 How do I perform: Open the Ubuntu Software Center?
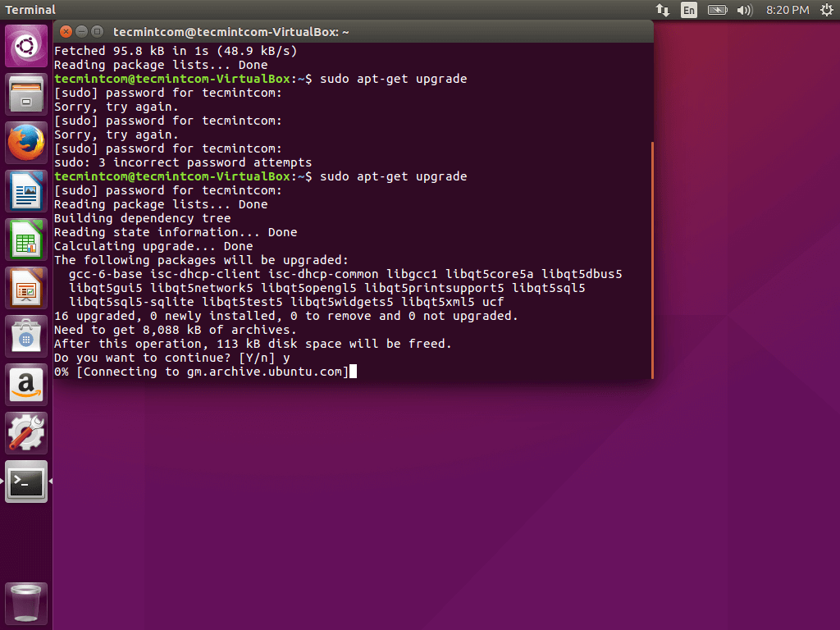point(25,336)
